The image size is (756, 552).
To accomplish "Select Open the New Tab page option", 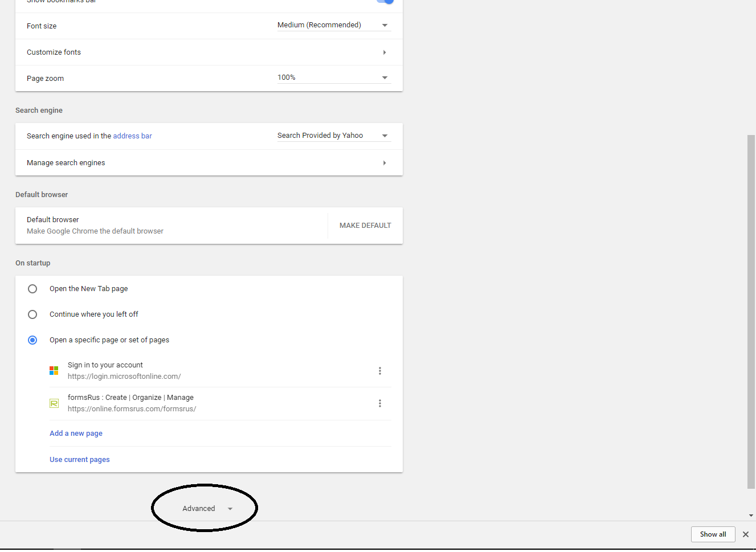I will tap(32, 289).
